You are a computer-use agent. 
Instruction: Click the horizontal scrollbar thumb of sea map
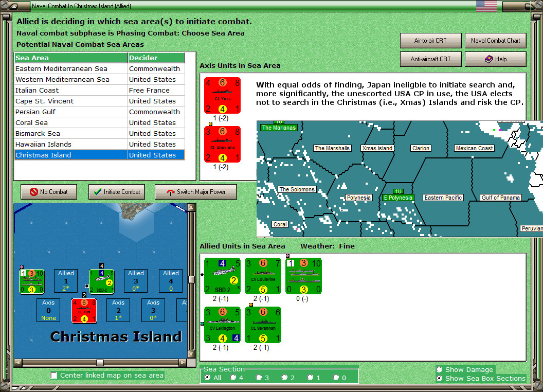(x=100, y=363)
